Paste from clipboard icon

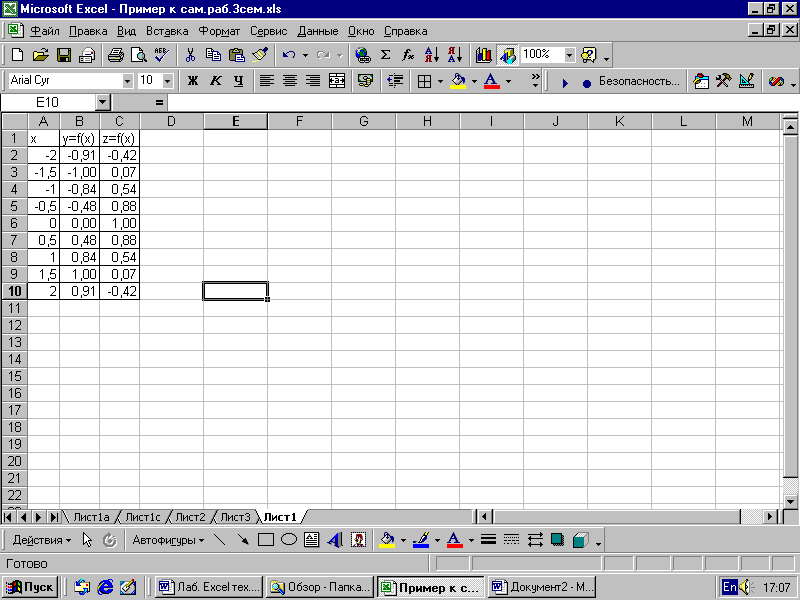237,55
